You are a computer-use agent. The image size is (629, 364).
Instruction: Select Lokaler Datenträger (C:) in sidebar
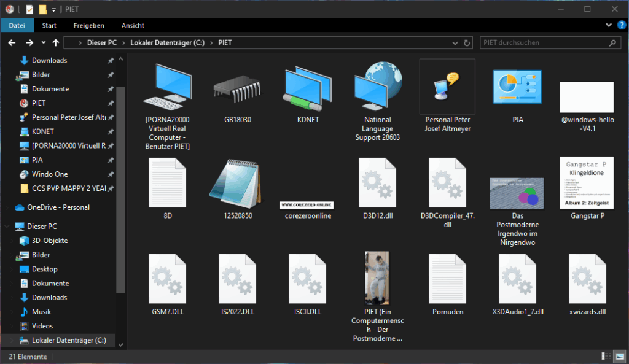[69, 340]
